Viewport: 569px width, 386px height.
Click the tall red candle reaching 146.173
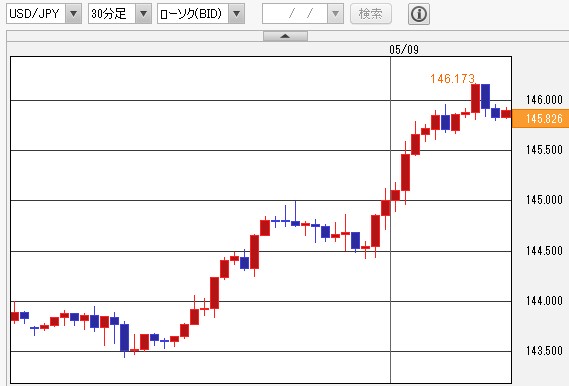(x=475, y=99)
